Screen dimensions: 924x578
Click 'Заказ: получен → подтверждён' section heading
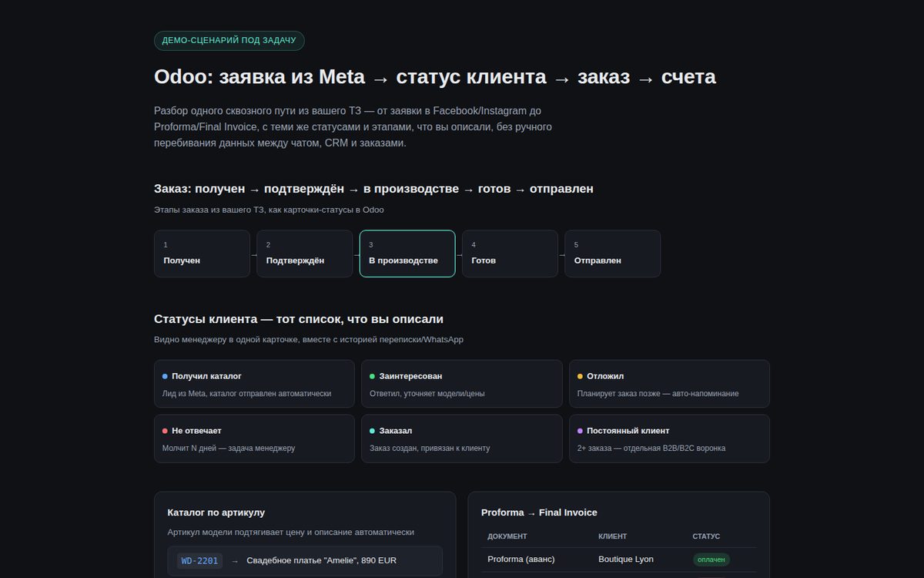[373, 189]
